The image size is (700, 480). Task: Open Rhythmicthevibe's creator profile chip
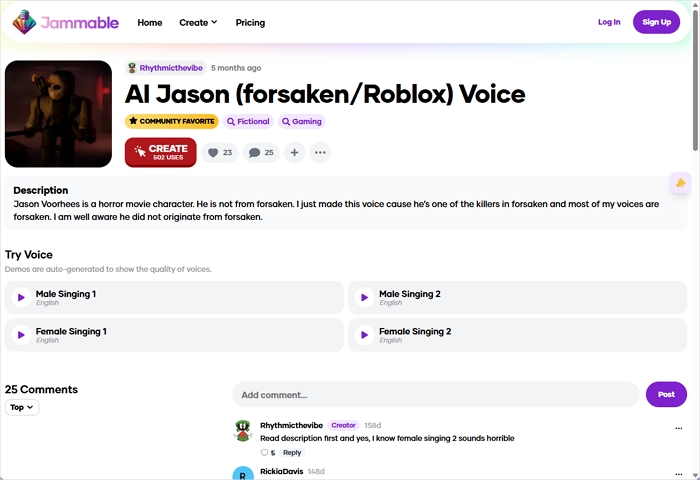tap(166, 68)
